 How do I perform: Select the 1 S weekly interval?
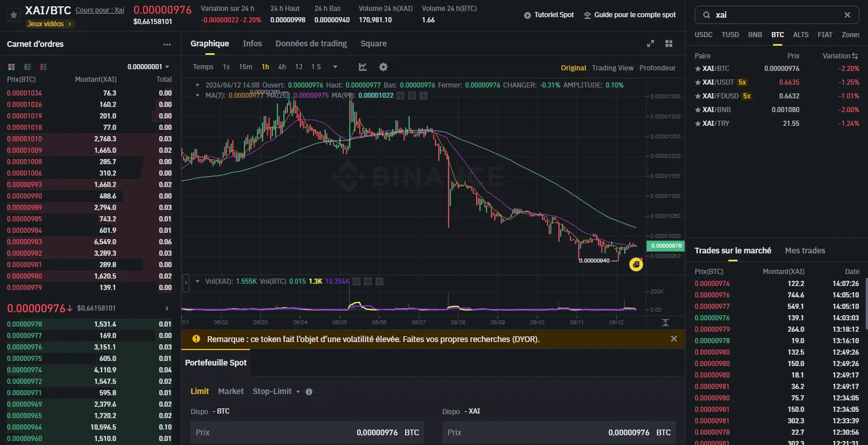click(316, 67)
